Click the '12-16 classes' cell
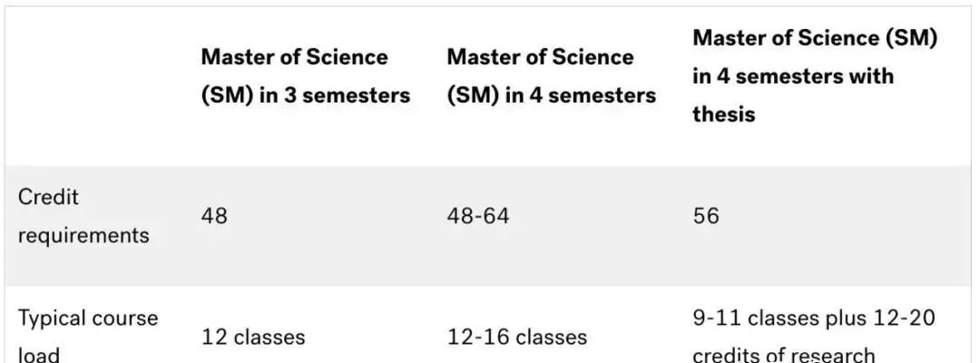 pos(517,338)
